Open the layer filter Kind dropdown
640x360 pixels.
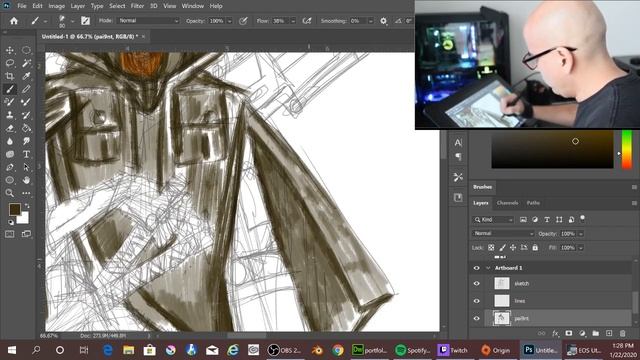coord(493,220)
